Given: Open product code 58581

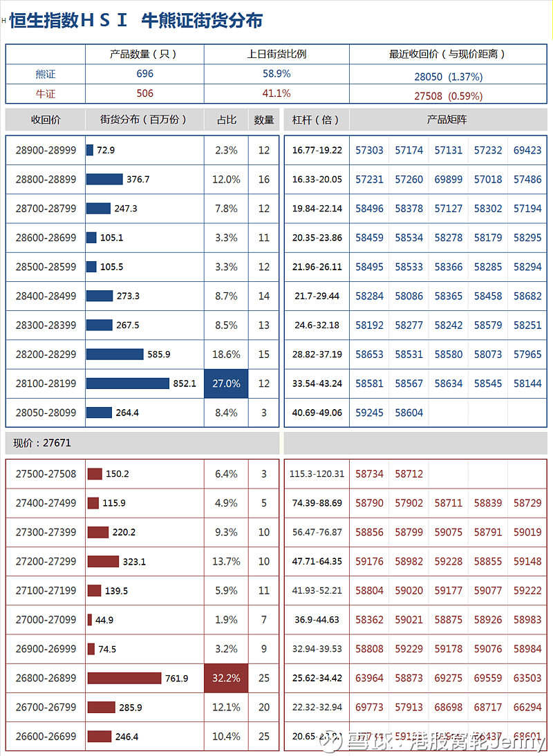Looking at the screenshot, I should click(x=369, y=384).
